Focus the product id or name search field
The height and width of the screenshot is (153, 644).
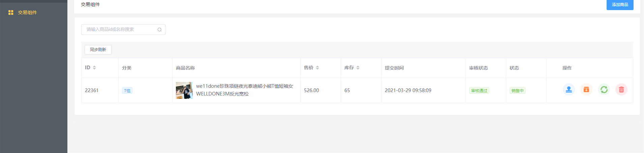(x=123, y=30)
